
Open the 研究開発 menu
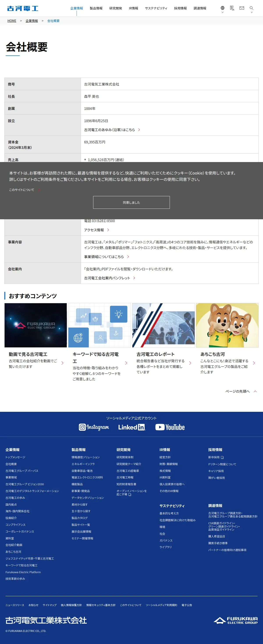point(115,8)
